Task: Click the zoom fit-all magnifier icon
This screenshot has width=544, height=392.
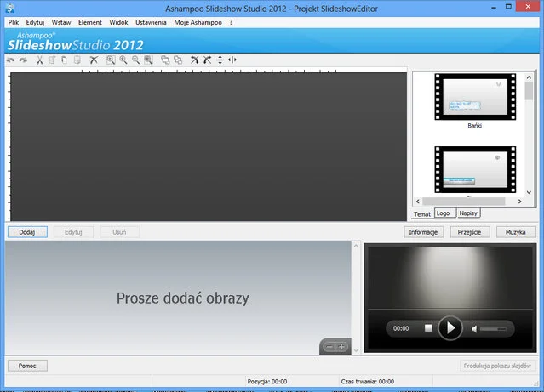Action: (x=148, y=60)
